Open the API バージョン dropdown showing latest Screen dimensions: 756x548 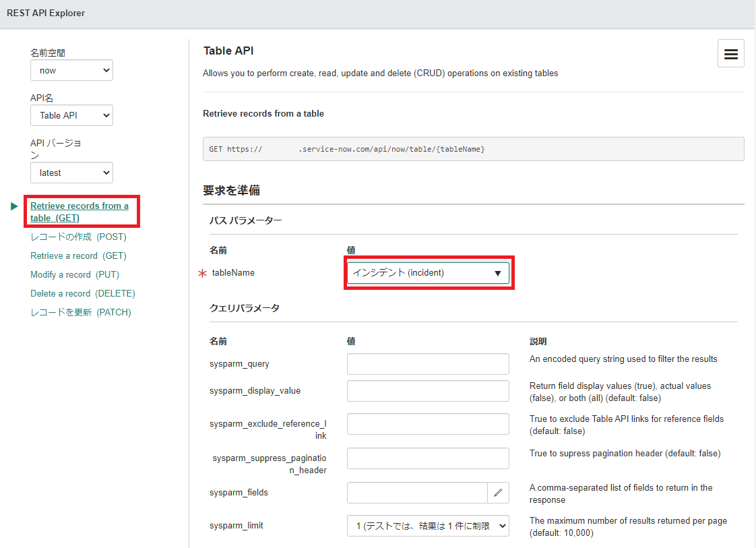tap(71, 173)
